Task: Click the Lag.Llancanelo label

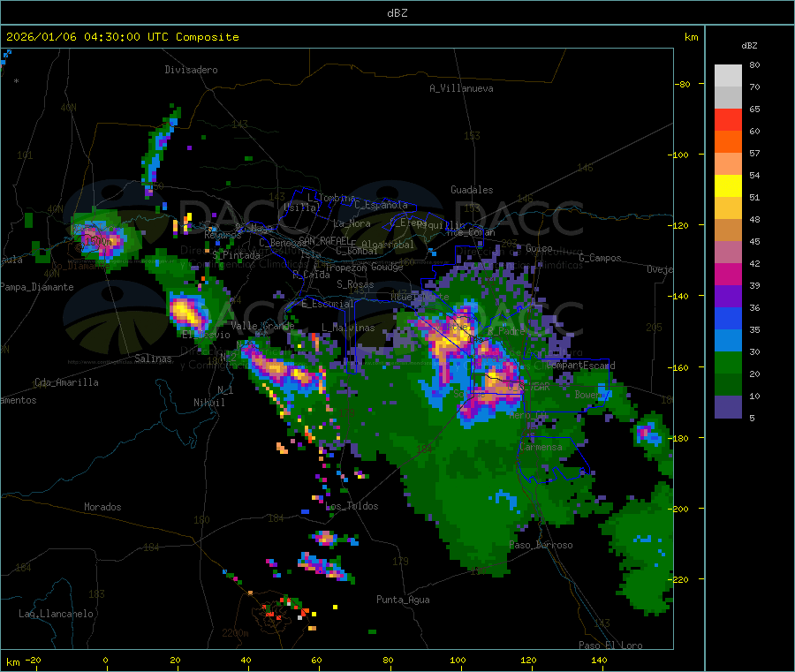Action: 56,614
